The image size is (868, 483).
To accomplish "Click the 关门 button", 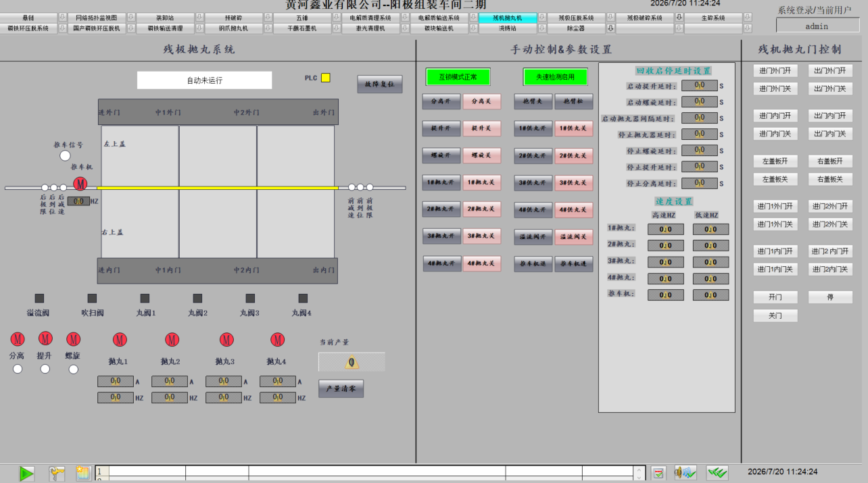I will pos(775,315).
